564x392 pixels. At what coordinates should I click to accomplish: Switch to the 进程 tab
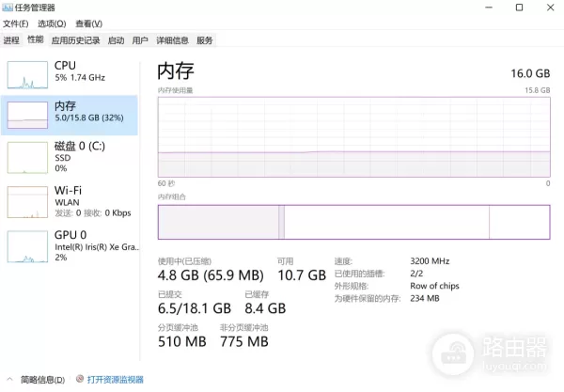tap(11, 40)
